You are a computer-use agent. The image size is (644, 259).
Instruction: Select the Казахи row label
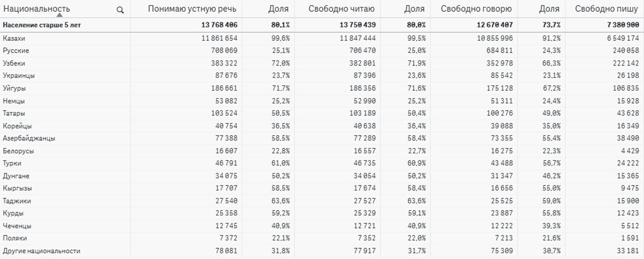[14, 38]
